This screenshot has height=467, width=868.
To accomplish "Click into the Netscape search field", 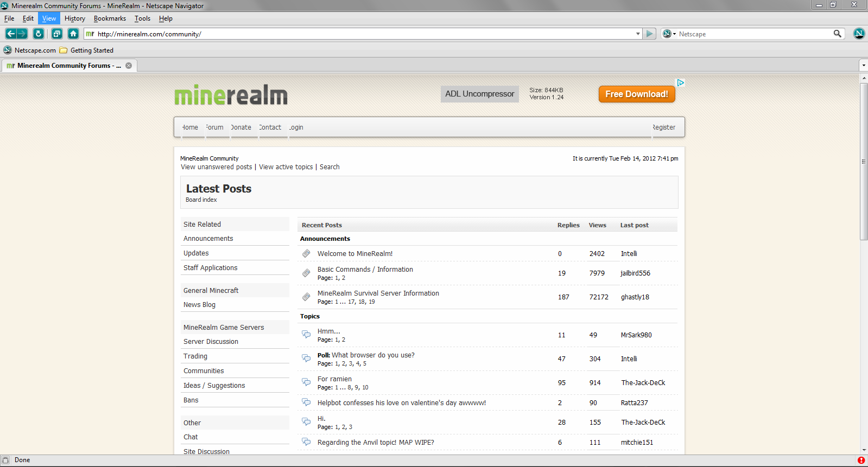I will [x=755, y=34].
